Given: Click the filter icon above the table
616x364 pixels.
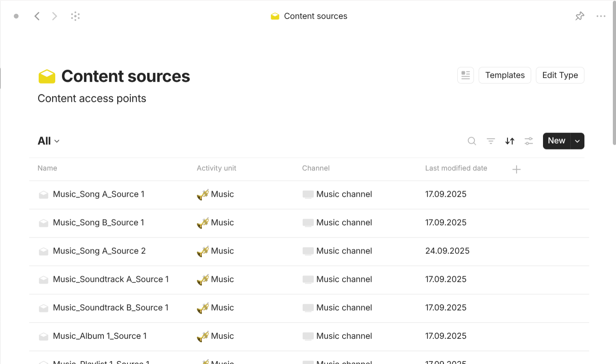Looking at the screenshot, I should [x=491, y=141].
